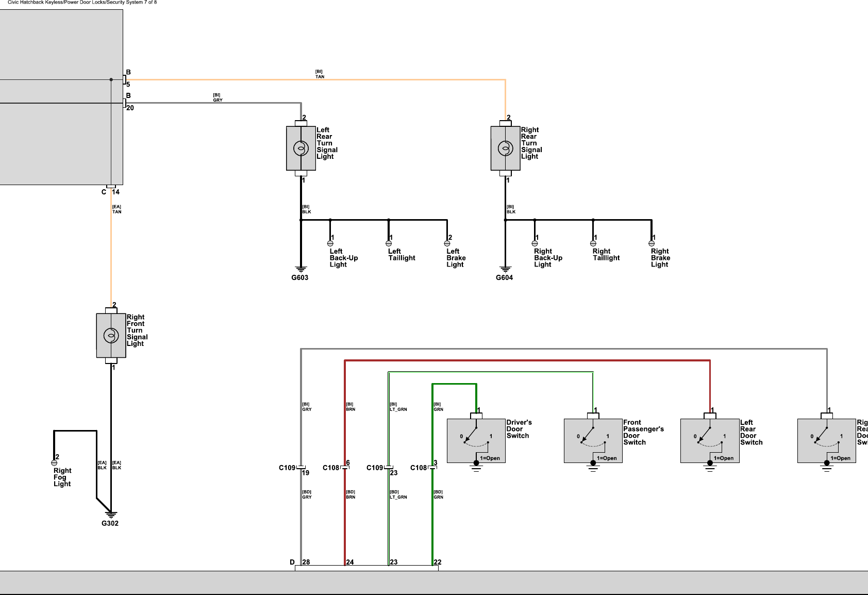Select the G302 ground symbol
This screenshot has height=595, width=868.
[x=111, y=514]
